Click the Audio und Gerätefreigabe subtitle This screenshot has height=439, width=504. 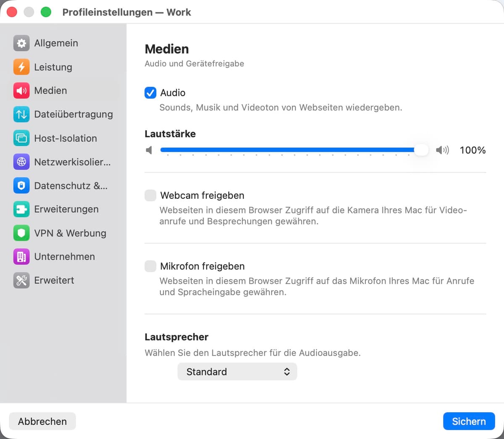coord(194,63)
